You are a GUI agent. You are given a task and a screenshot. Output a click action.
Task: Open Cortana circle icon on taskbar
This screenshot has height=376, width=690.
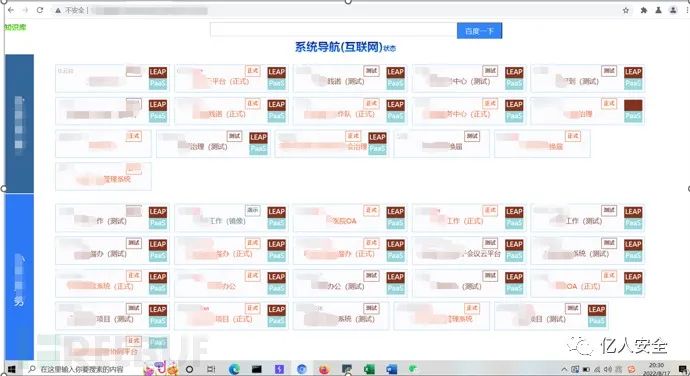[190, 369]
